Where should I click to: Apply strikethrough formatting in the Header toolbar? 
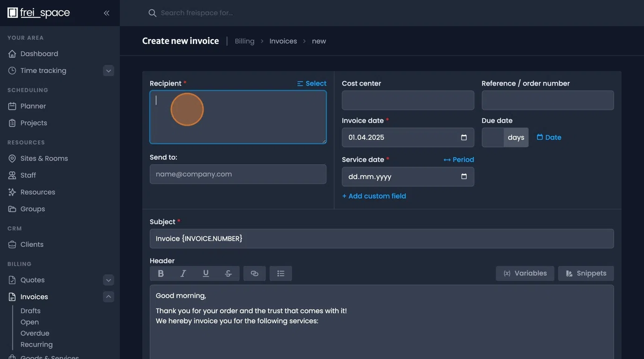[x=228, y=273]
